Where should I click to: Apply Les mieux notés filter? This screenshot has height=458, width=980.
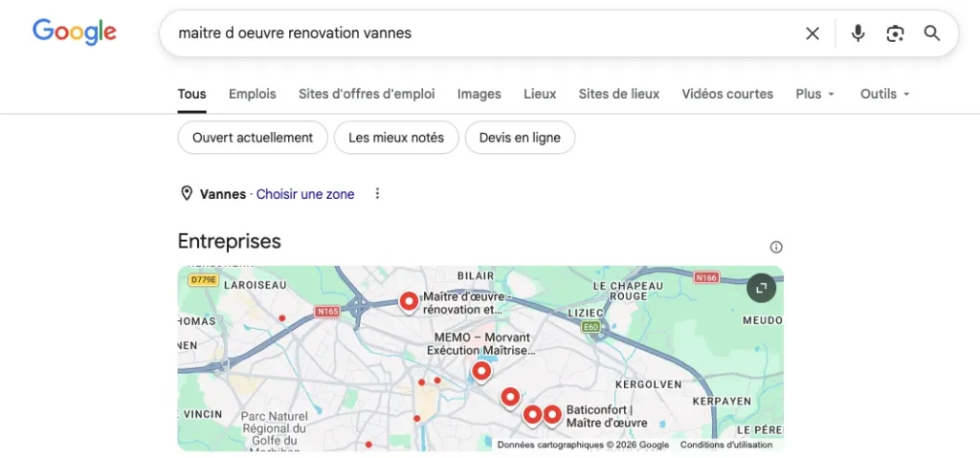tap(396, 138)
